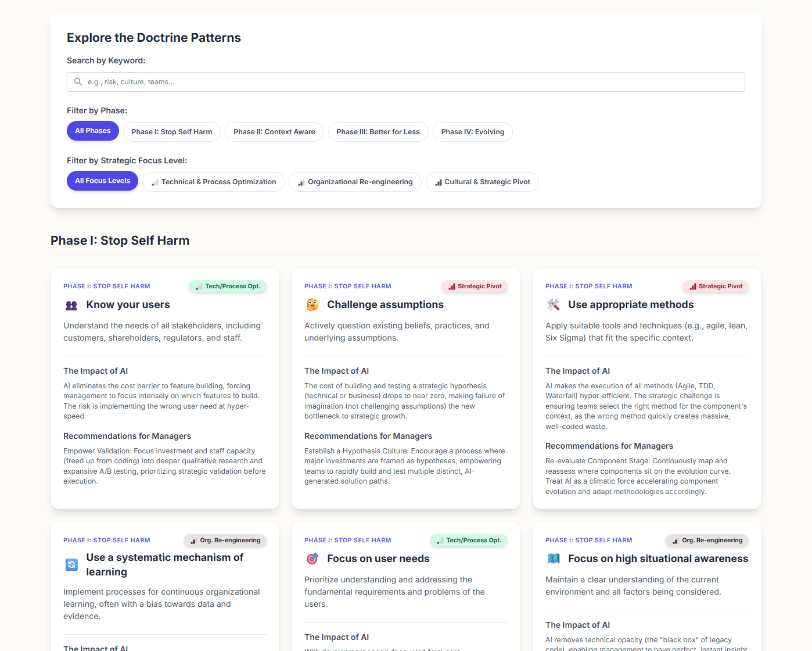Click the magnifying glass icon in the search bar

point(78,82)
